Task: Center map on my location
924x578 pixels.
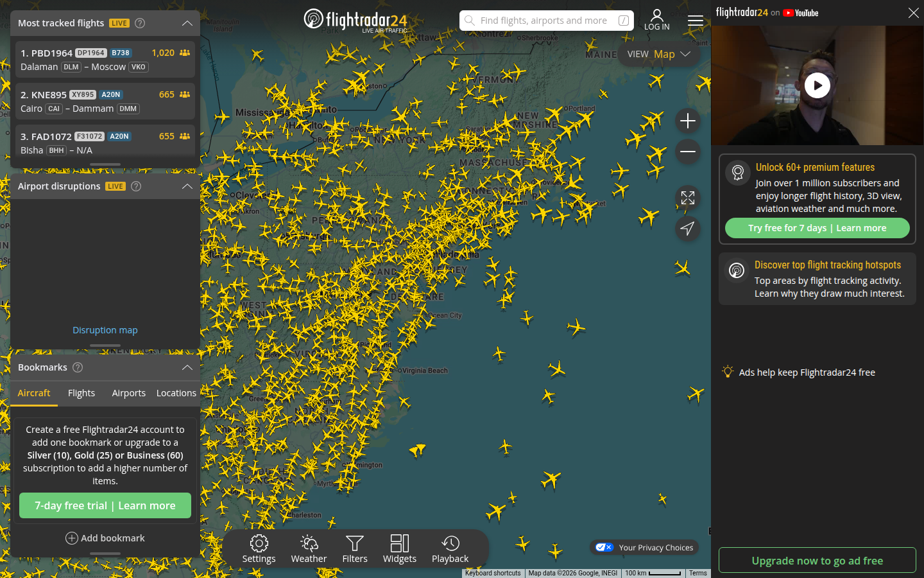Action: point(688,228)
